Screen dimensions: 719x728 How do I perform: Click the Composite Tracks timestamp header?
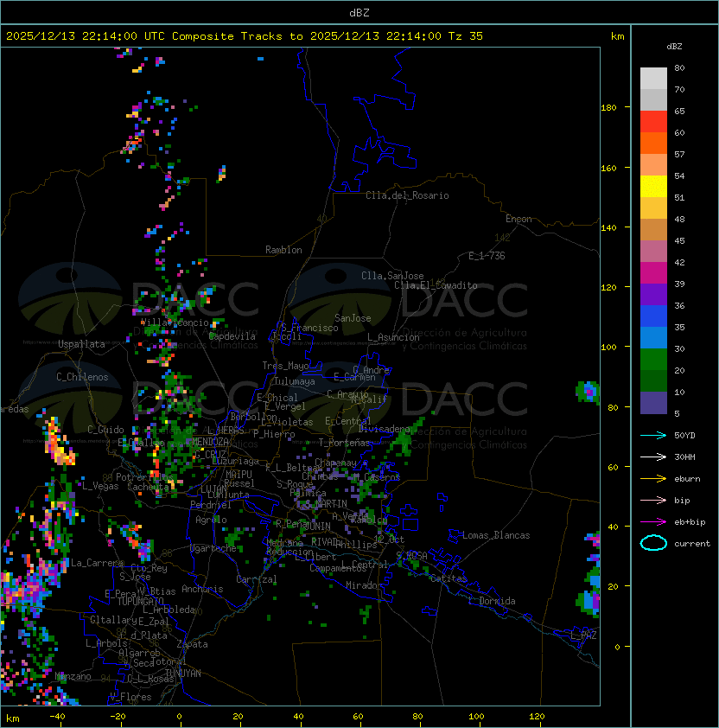click(x=245, y=36)
